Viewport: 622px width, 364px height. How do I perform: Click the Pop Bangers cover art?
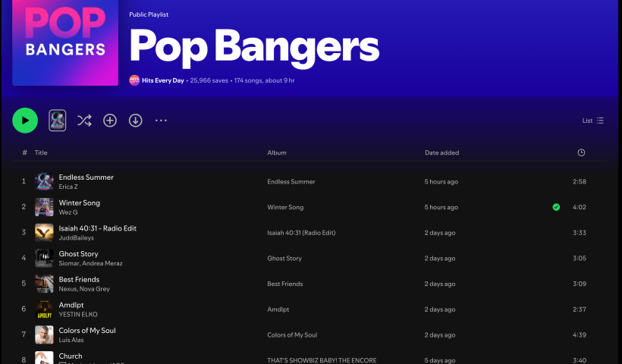tap(65, 42)
